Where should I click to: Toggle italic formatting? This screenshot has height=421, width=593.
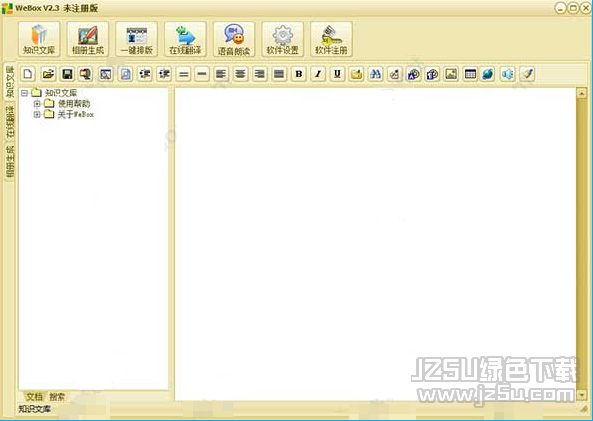318,74
